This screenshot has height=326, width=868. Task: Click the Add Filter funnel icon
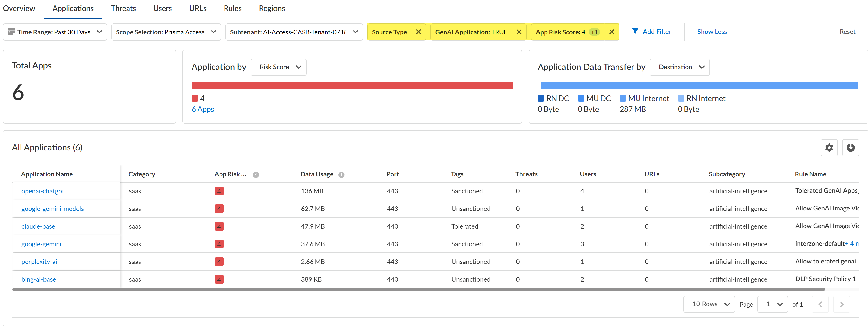point(635,31)
